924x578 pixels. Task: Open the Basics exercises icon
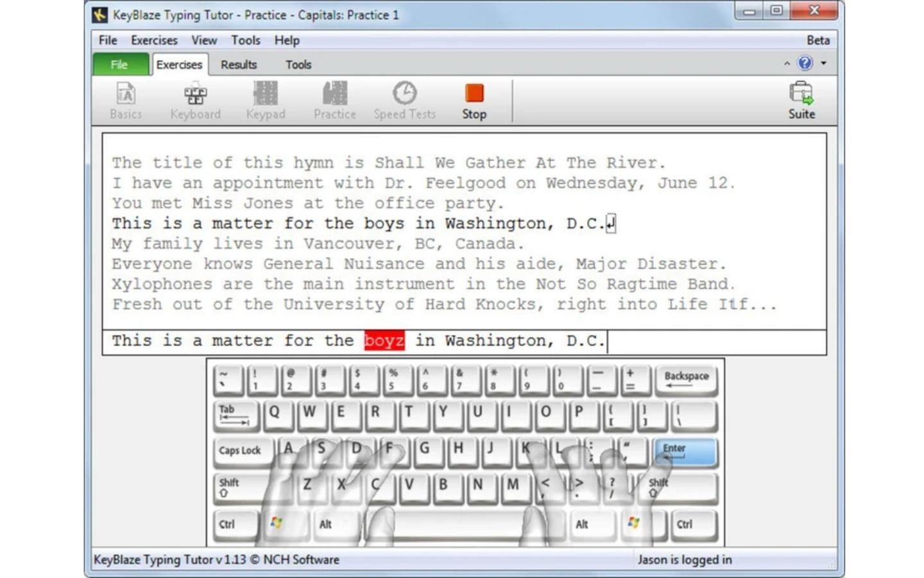click(126, 101)
